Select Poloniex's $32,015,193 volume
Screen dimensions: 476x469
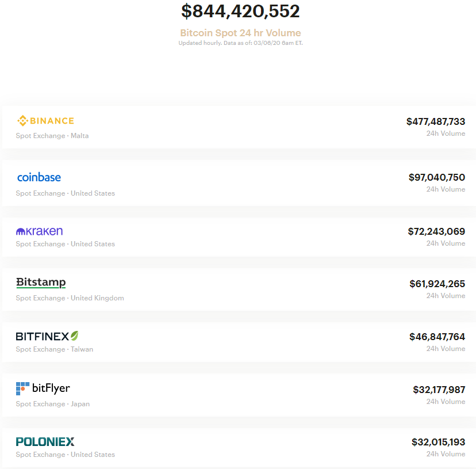tap(437, 443)
